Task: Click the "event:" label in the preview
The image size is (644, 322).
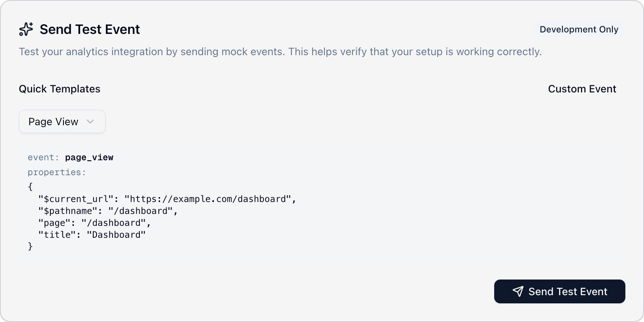Action: coord(43,158)
